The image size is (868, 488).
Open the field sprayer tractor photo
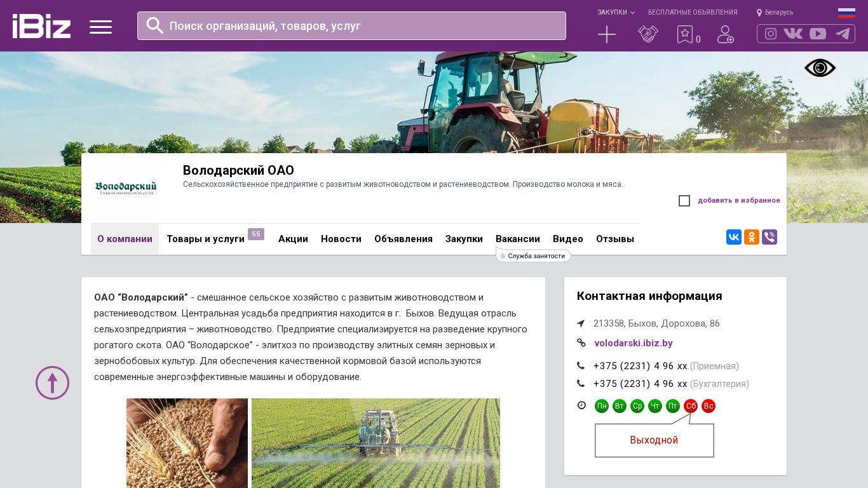(x=376, y=443)
